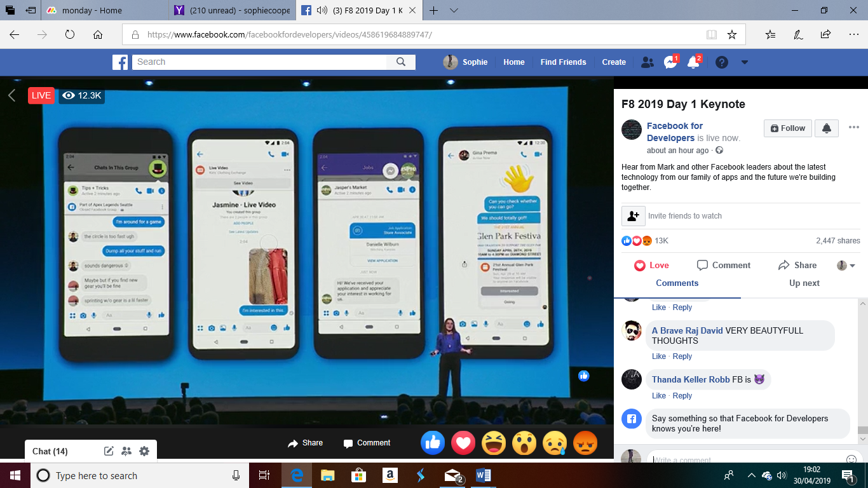868x488 pixels.
Task: Create new group icon in chat bar
Action: click(x=126, y=451)
